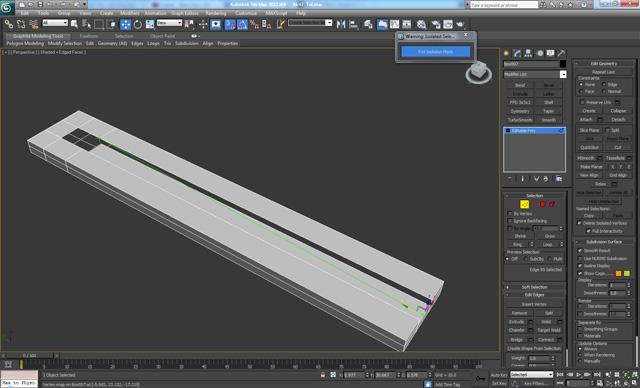Click the teapot Render Production icon

(460, 24)
